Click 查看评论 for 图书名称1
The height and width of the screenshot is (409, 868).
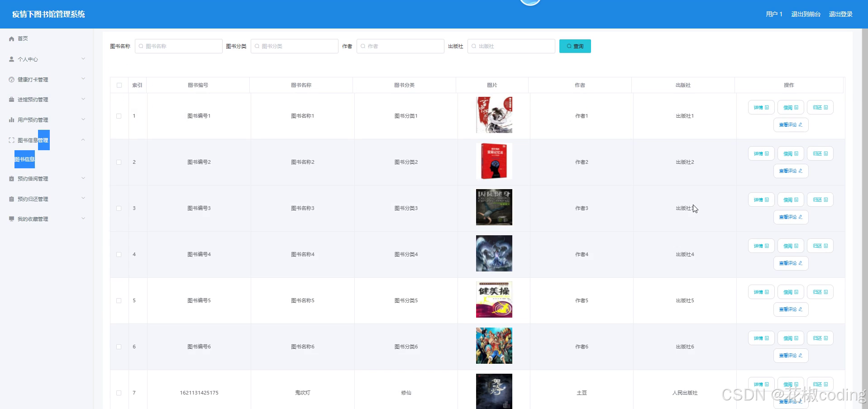pos(791,125)
